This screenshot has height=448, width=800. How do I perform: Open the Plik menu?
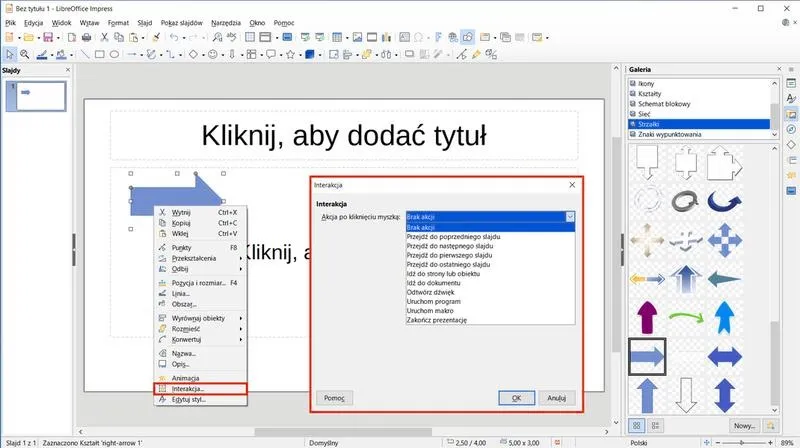pyautogui.click(x=10, y=23)
